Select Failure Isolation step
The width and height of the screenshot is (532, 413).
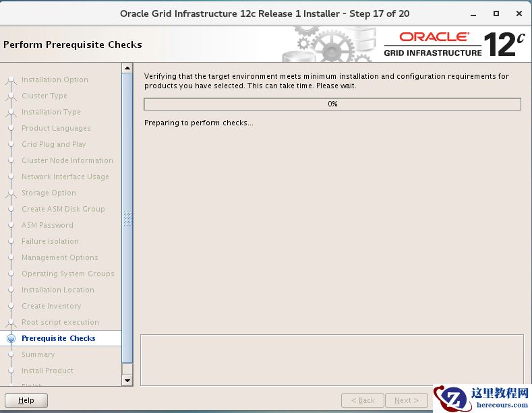click(50, 241)
